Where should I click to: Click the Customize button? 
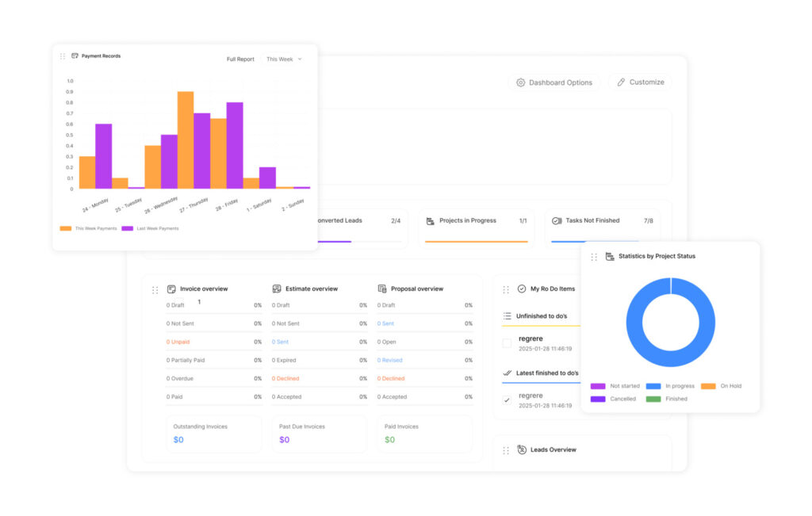click(x=640, y=82)
